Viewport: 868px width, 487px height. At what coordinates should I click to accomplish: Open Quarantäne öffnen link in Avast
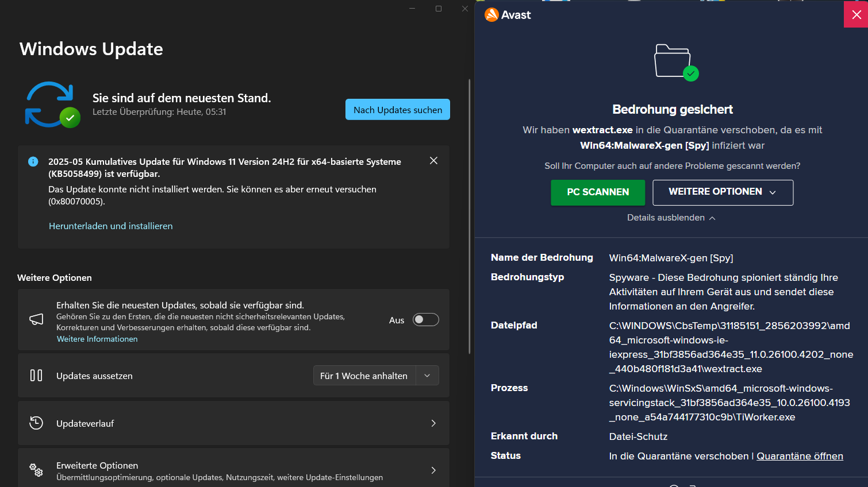(800, 456)
